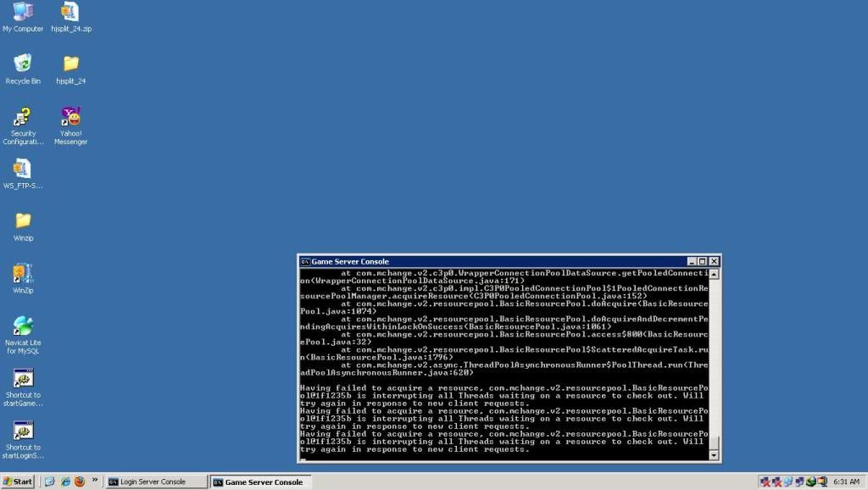The image size is (868, 490).
Task: Run the startLoginServer shortcut
Action: click(23, 431)
